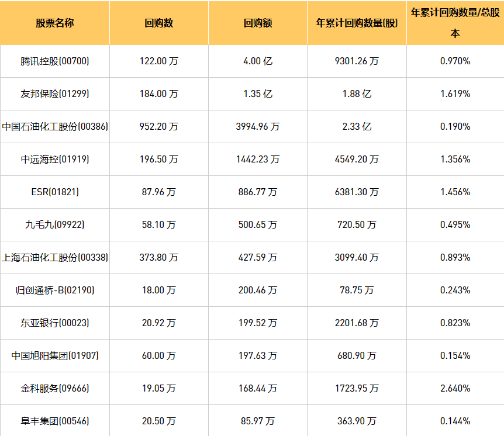Select stock name 中远海控(01919)
This screenshot has width=504, height=436.
54,160
